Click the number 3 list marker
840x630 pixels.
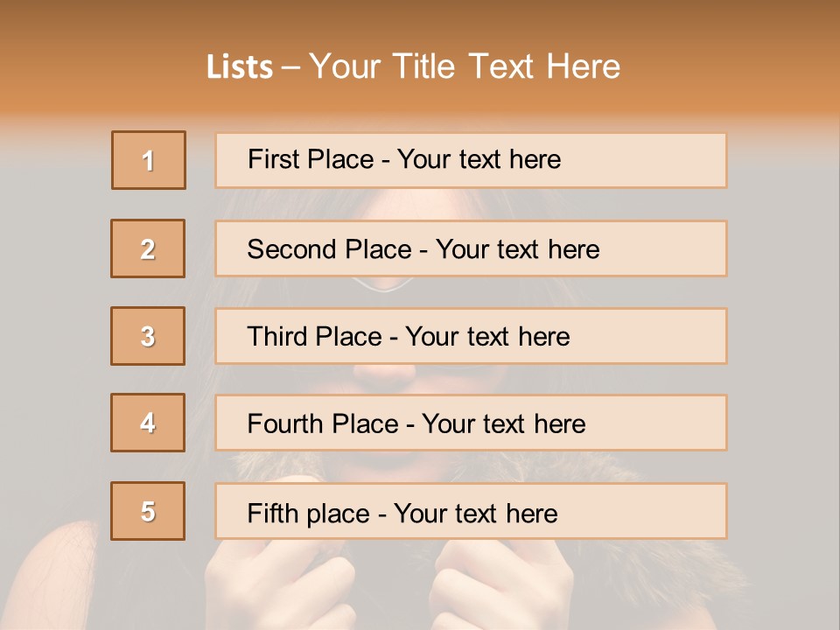coord(148,336)
